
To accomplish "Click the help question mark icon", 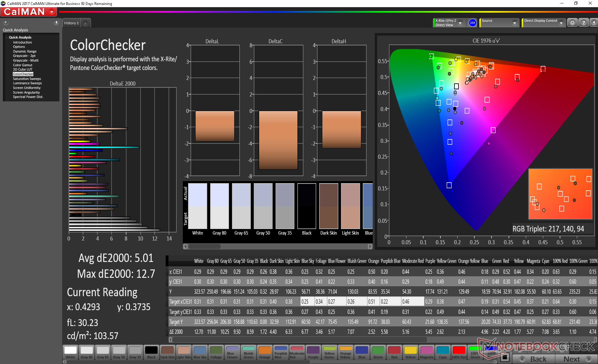I will click(584, 23).
